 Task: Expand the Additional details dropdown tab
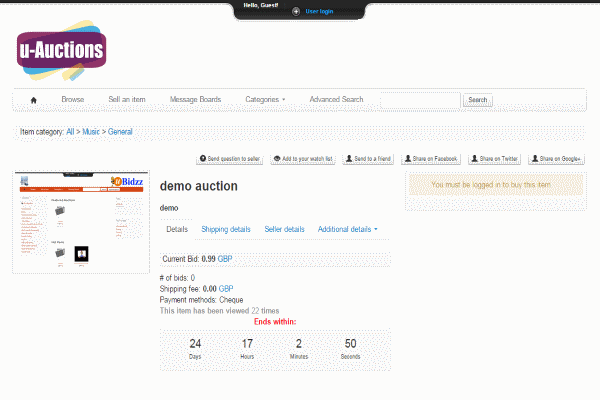(x=347, y=229)
